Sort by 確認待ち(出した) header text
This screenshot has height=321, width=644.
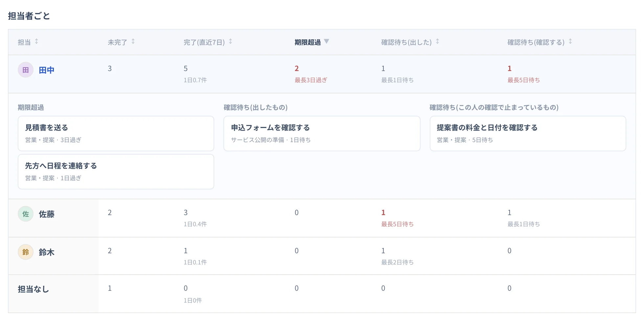click(406, 42)
